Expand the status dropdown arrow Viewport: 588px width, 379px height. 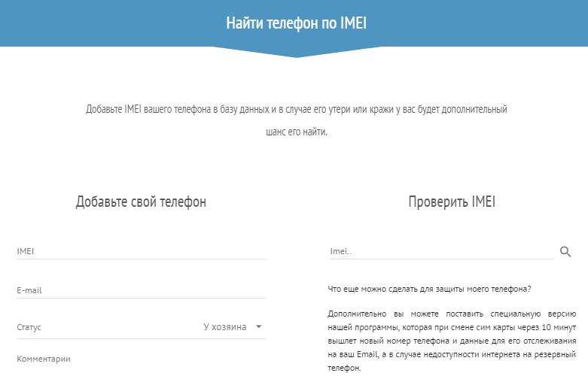[x=259, y=326]
